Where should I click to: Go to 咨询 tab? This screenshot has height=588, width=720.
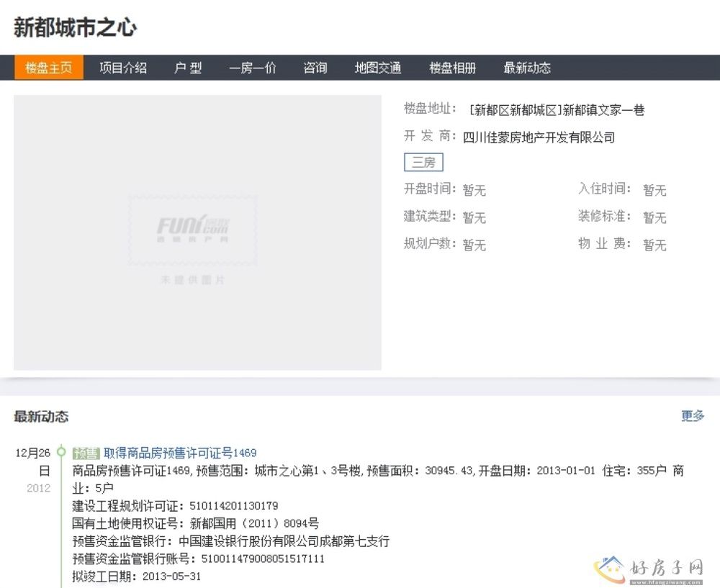click(x=315, y=68)
